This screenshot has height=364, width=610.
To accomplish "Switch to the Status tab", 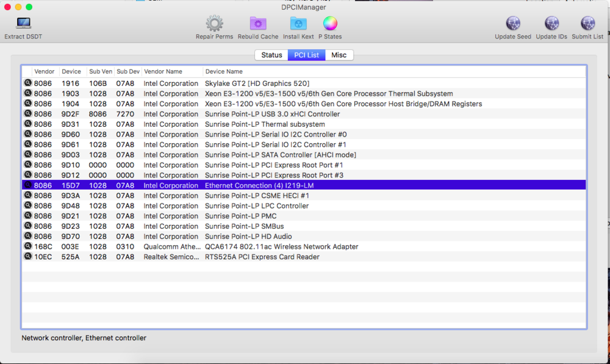I will click(x=271, y=55).
